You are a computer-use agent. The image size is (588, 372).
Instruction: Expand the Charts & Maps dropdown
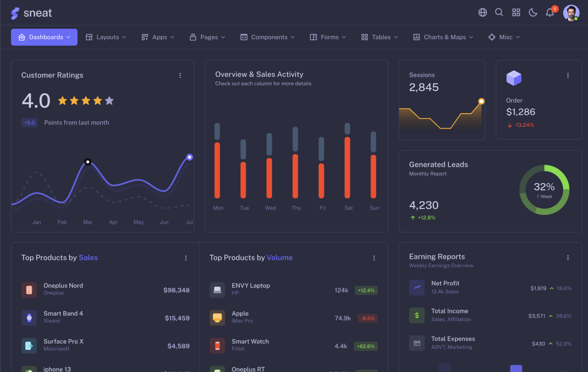[442, 37]
